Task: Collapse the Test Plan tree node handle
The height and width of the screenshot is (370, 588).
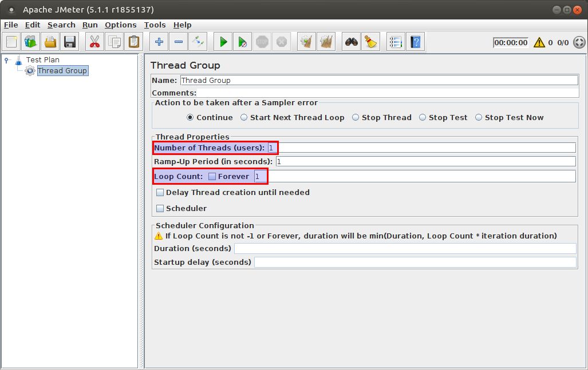Action: (x=6, y=60)
